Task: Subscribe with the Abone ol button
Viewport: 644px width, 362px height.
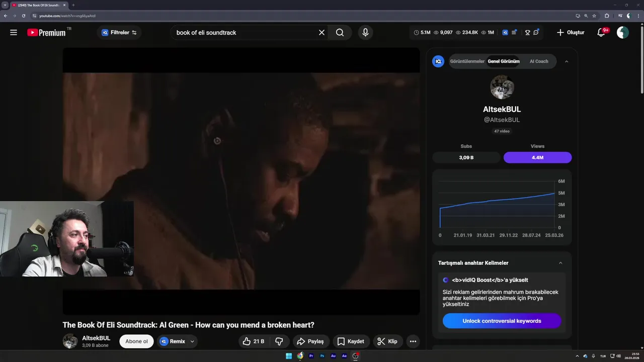Action: (x=136, y=341)
